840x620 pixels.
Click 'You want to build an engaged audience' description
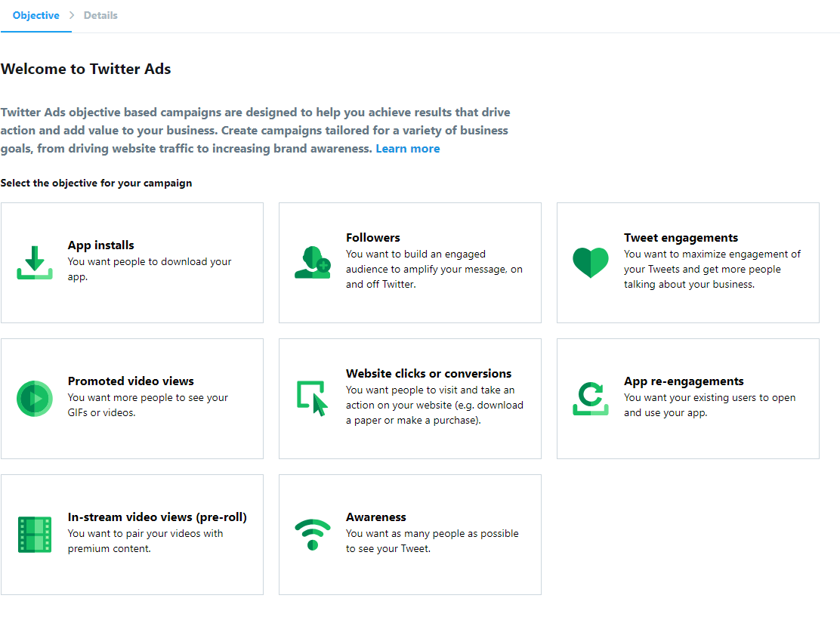(x=434, y=270)
